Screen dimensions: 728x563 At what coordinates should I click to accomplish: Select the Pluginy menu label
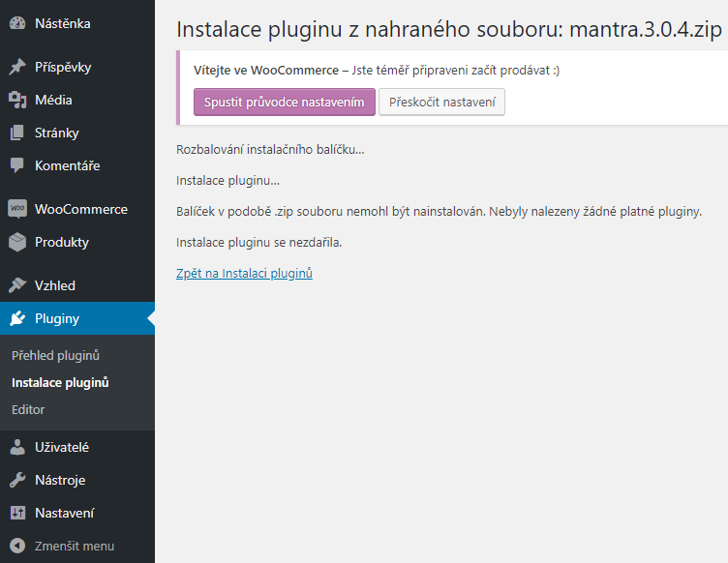click(57, 319)
